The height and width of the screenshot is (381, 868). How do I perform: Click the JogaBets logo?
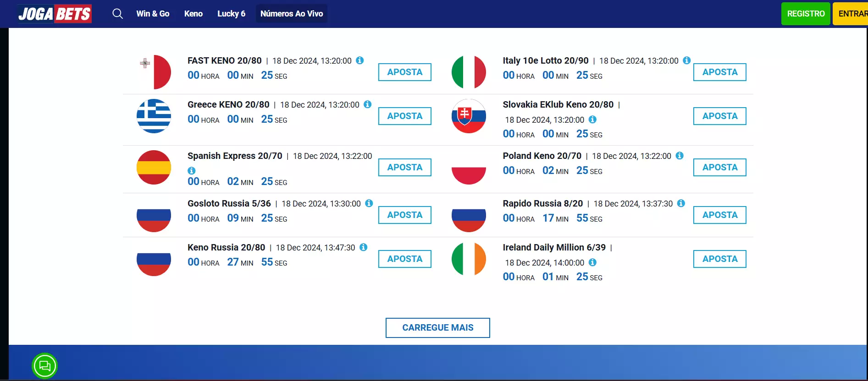pos(55,14)
